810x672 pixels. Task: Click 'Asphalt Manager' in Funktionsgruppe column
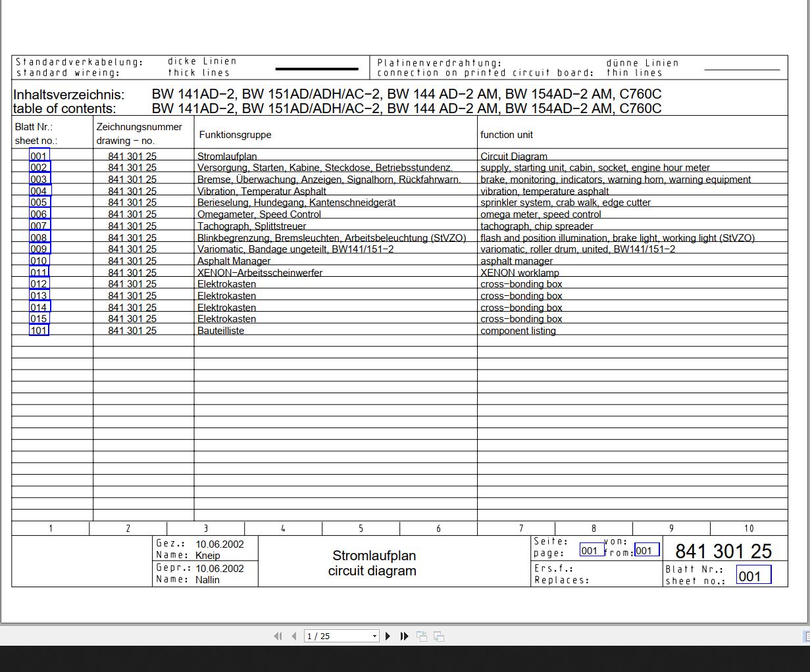[234, 261]
